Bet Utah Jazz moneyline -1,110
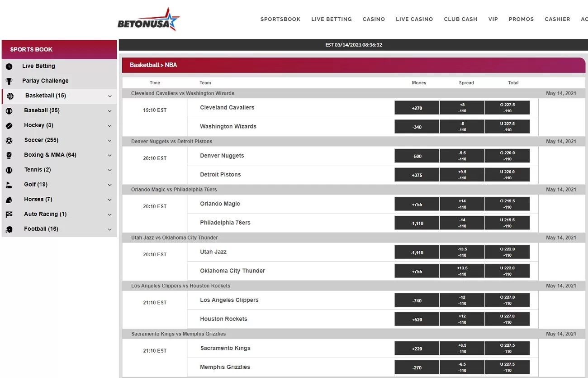This screenshot has width=588, height=378. tap(417, 252)
